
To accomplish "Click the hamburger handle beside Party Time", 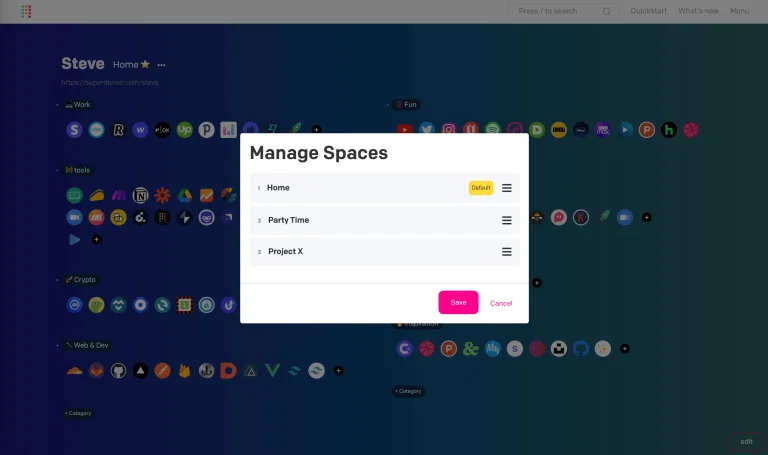I will (506, 220).
